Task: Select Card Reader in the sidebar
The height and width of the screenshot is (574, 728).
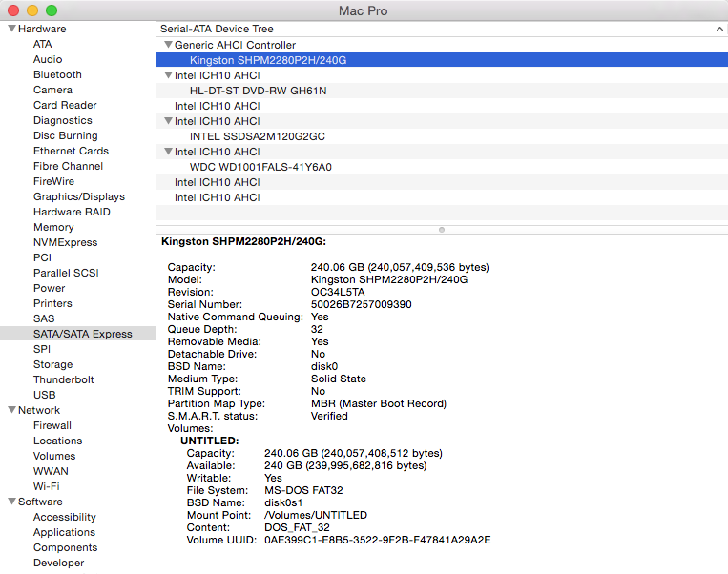Action: point(65,105)
